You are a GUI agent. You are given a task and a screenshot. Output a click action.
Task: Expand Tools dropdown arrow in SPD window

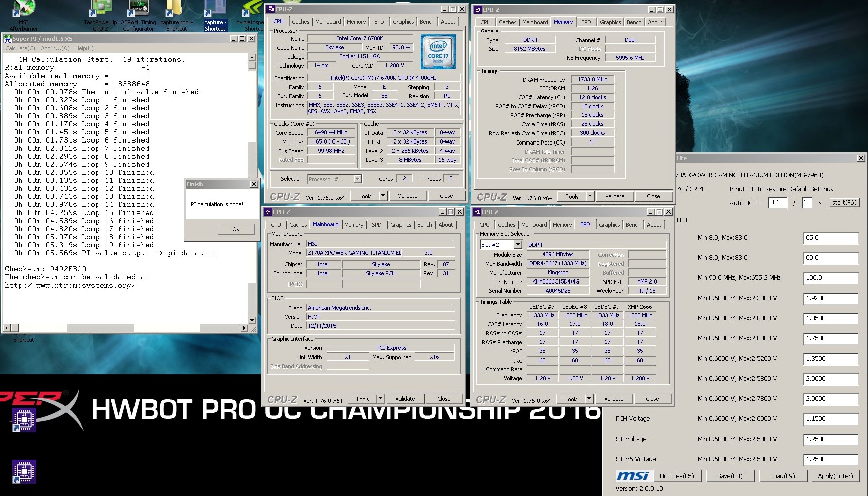click(x=589, y=399)
